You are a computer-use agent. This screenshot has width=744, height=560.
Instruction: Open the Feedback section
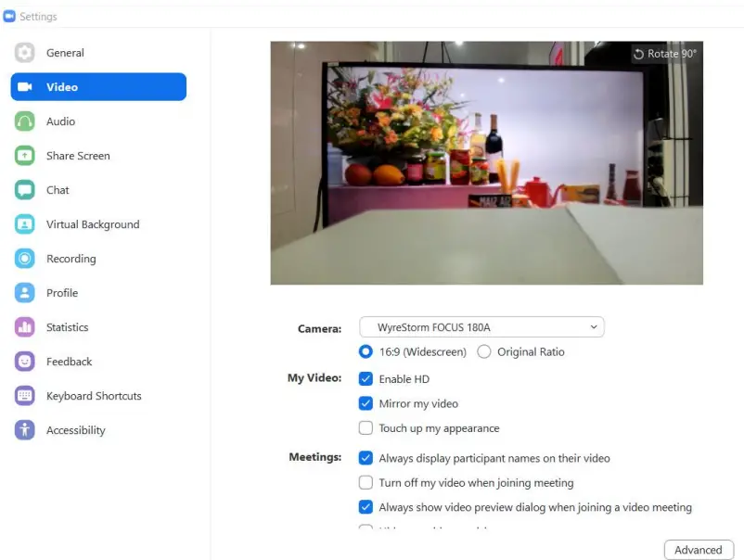[x=98, y=362]
